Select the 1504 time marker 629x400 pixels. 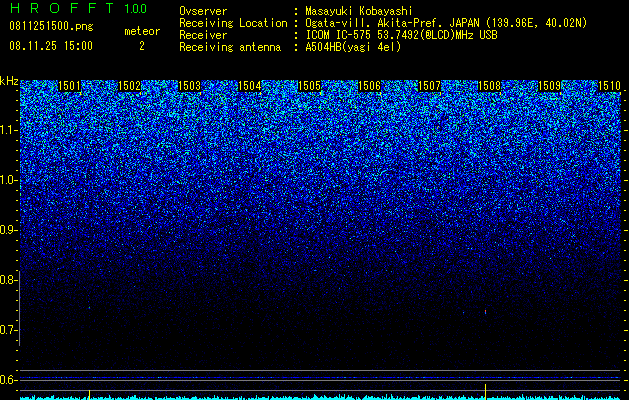[250, 86]
